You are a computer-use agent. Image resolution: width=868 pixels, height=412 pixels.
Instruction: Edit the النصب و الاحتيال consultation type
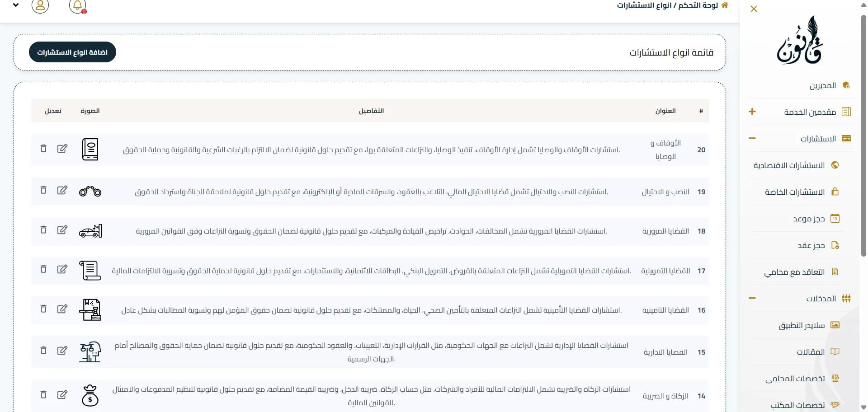pos(62,190)
